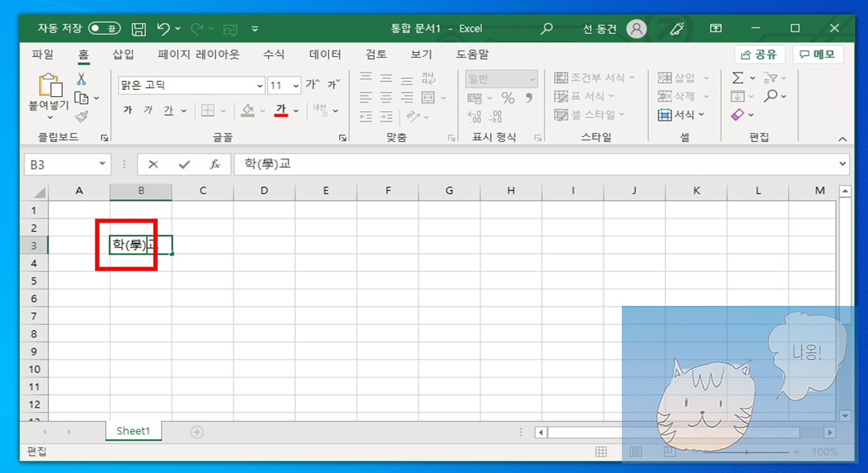Select the Sheet1 tab
This screenshot has width=868, height=473.
tap(133, 431)
